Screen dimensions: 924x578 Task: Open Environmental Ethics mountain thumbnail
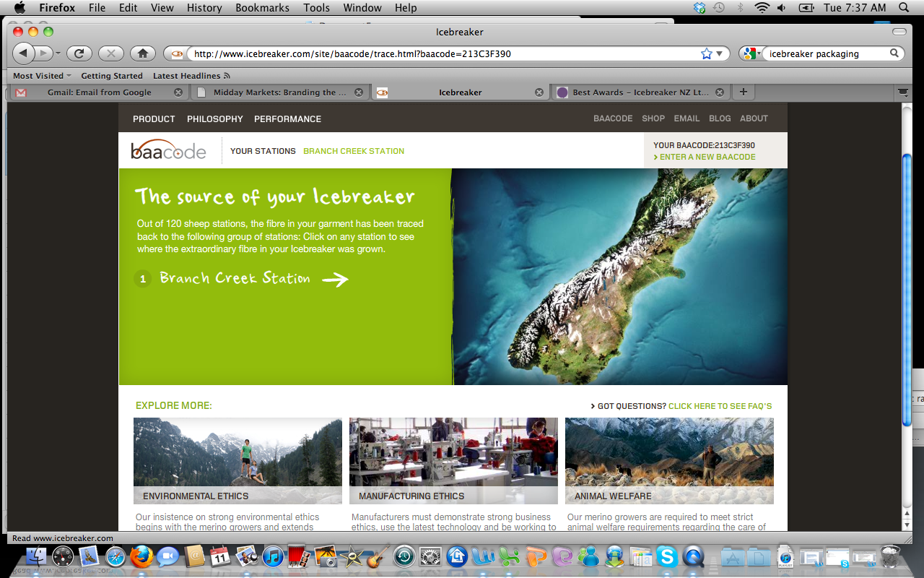tap(237, 460)
